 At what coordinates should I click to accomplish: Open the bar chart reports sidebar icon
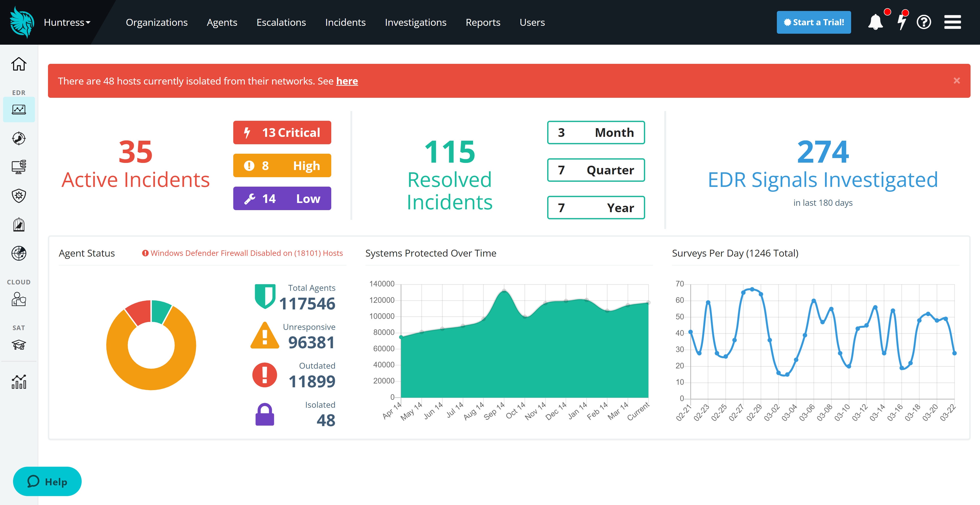[x=19, y=382]
